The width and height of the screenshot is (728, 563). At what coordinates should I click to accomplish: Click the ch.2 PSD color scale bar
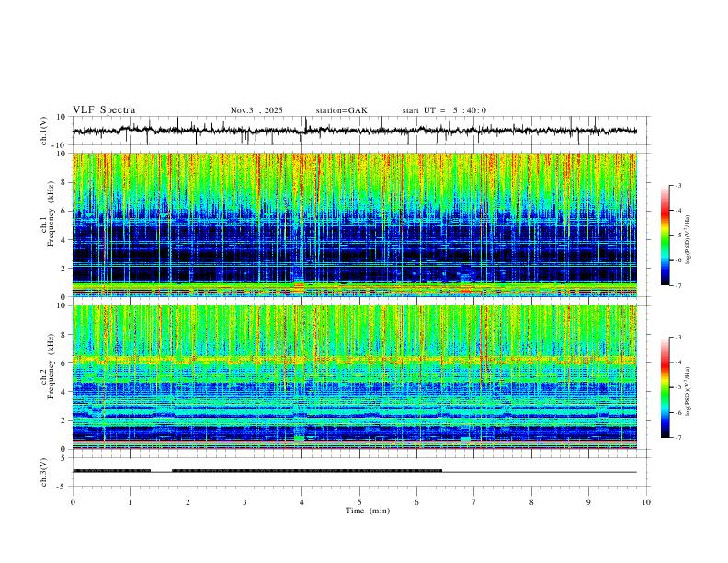tap(665, 387)
